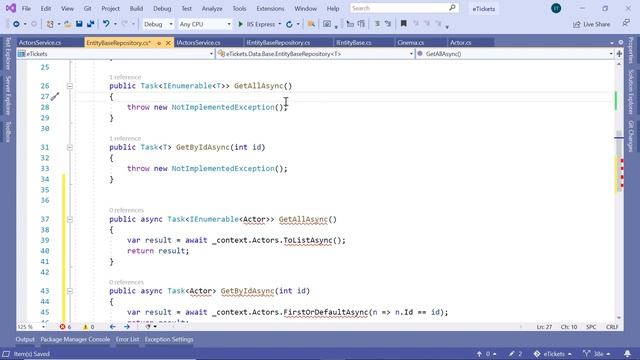The image size is (640, 360).
Task: Click the pending changes pencil icon in the status bar
Action: [x=515, y=353]
